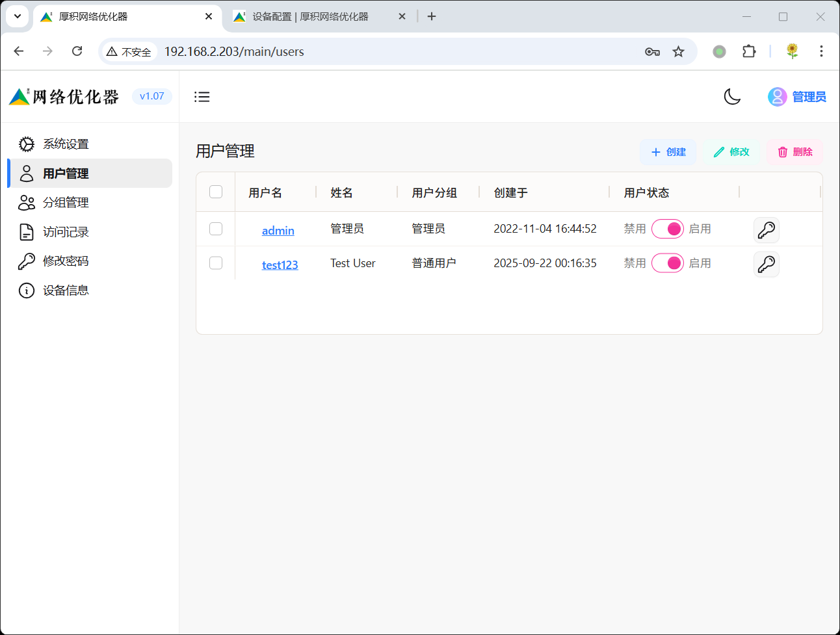Click the key icon for test123 user
This screenshot has height=635, width=840.
(766, 264)
